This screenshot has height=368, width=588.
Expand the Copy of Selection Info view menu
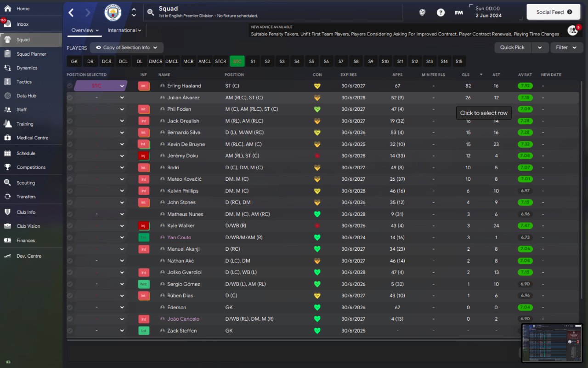[127, 47]
